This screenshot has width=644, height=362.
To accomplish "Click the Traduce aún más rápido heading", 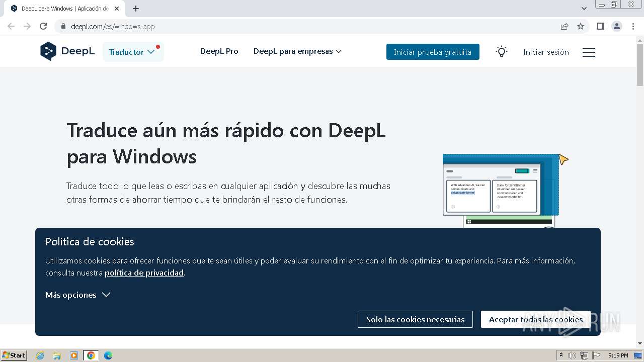I will [x=226, y=143].
